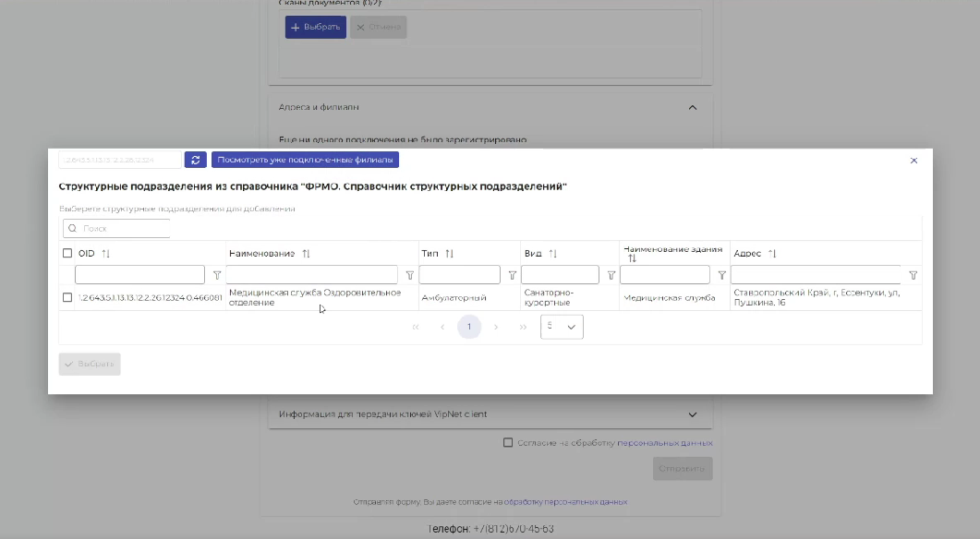The width and height of the screenshot is (980, 539).
Task: Sort table by the Адрес column
Action: [x=772, y=254]
